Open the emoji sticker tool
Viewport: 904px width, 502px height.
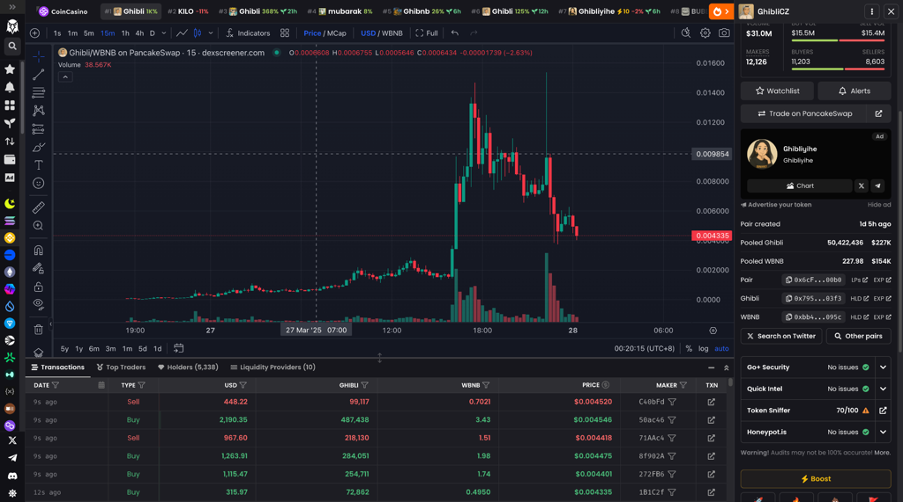tap(38, 183)
